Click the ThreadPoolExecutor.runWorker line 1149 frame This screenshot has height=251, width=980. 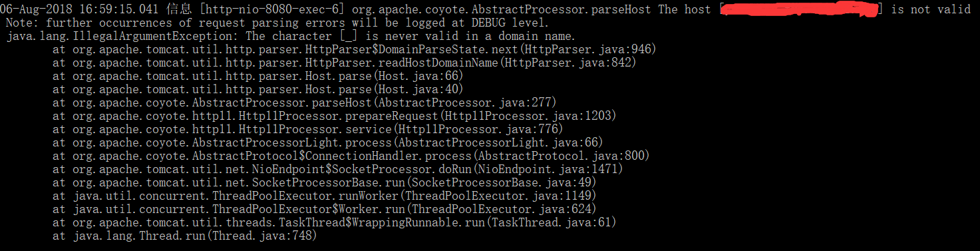click(x=325, y=196)
